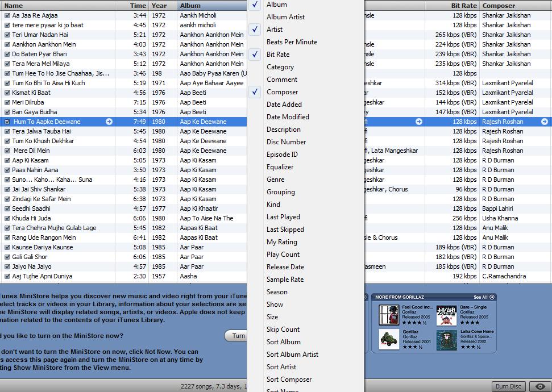The image size is (552, 392).
Task: Sort songs by the Time column header
Action: [x=132, y=6]
